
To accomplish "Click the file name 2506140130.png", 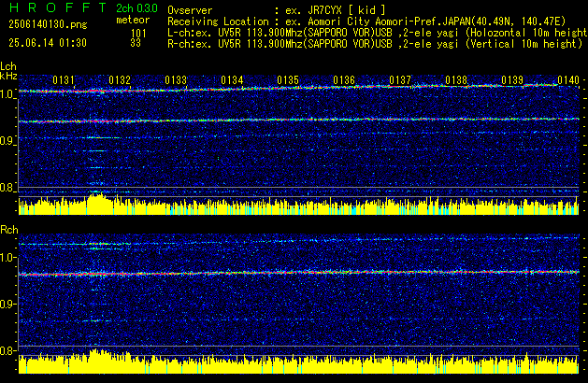I will coord(48,24).
